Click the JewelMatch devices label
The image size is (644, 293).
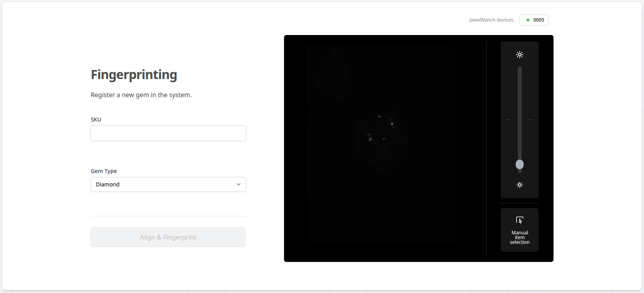click(x=492, y=20)
